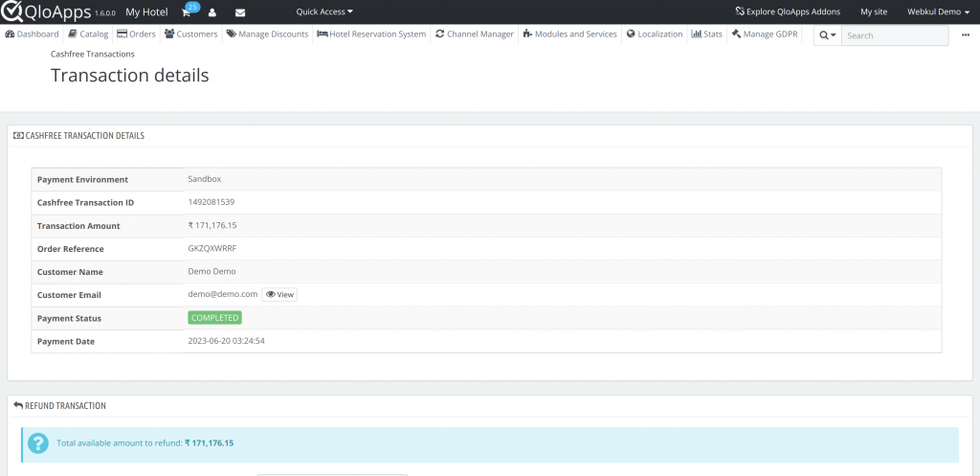
Task: Select the Sandbox environment value
Action: pyautogui.click(x=205, y=179)
